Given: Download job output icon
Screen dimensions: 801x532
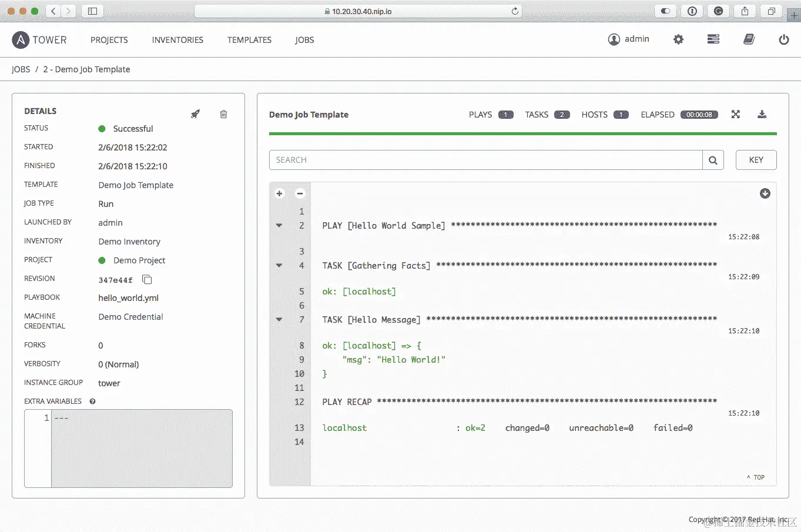Looking at the screenshot, I should coord(762,114).
